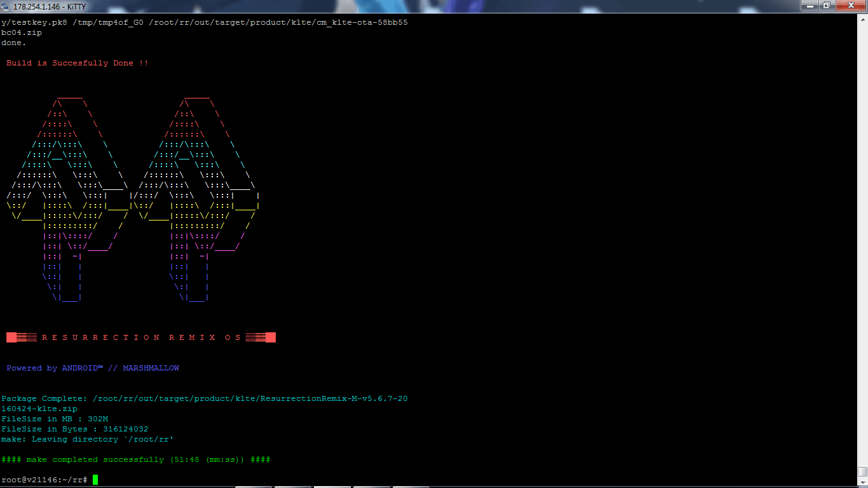The image size is (868, 488).
Task: Click the green cursor block after the prompt
Action: click(x=95, y=480)
